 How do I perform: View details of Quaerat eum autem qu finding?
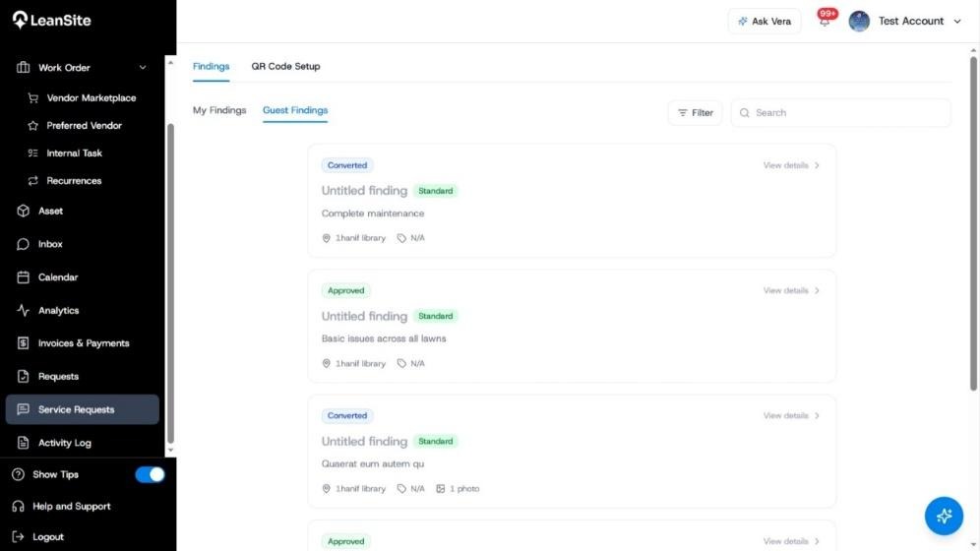[x=791, y=415]
